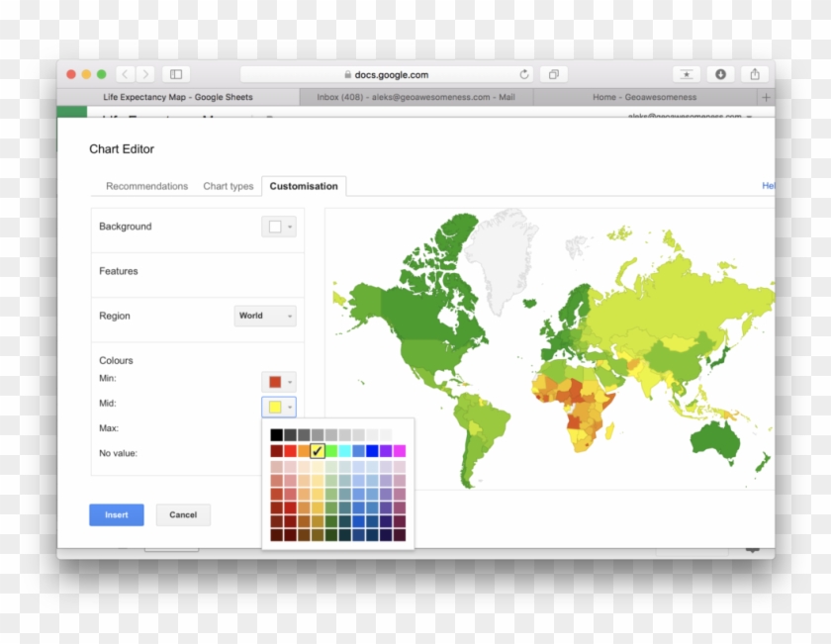831x644 pixels.
Task: Open a new browser tab with the plus
Action: click(x=767, y=97)
